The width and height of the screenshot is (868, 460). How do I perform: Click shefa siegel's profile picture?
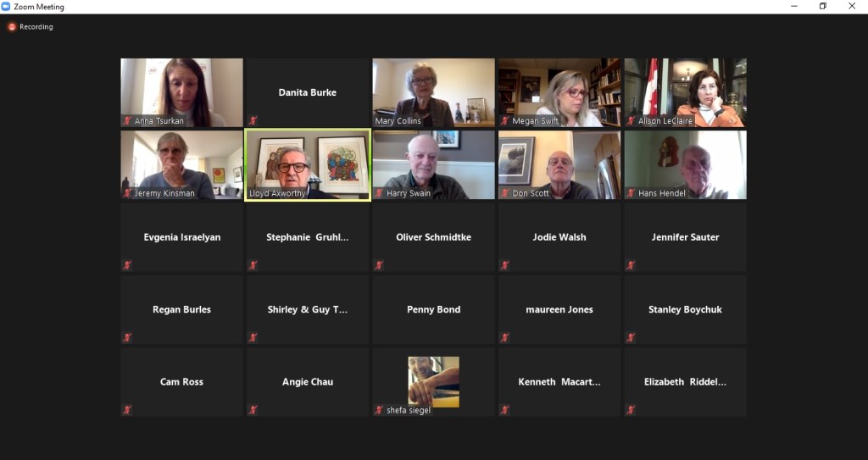pos(433,382)
